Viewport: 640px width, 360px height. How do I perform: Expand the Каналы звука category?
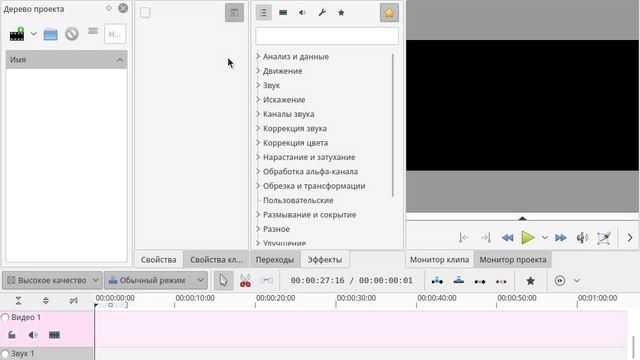258,114
